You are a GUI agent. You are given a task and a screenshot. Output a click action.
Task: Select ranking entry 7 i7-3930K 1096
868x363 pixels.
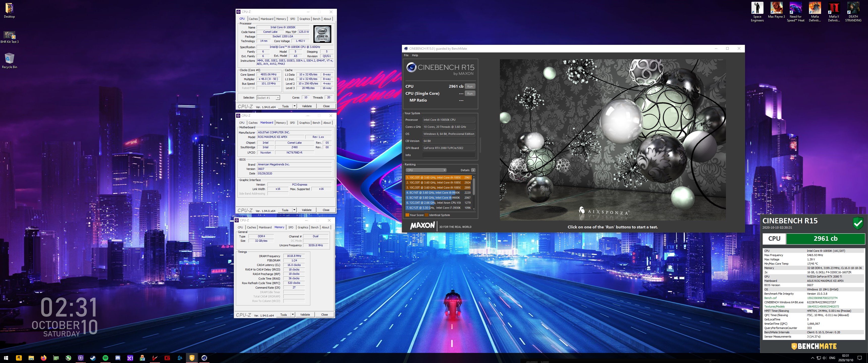pyautogui.click(x=438, y=208)
